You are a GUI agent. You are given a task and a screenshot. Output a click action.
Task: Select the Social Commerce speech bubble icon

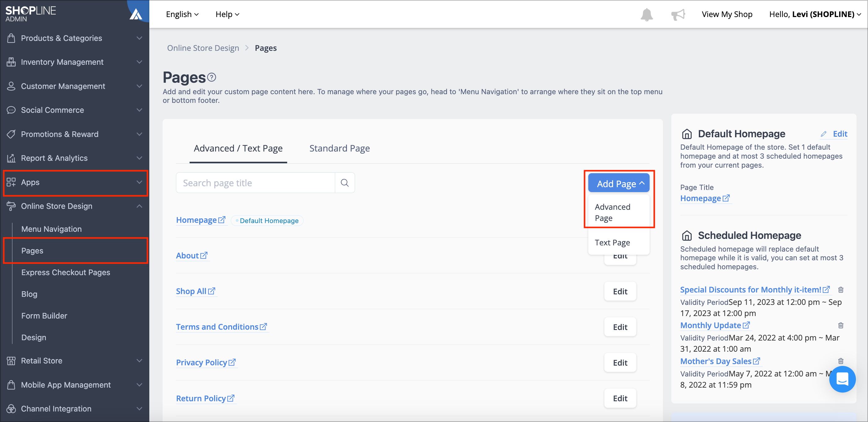(11, 110)
